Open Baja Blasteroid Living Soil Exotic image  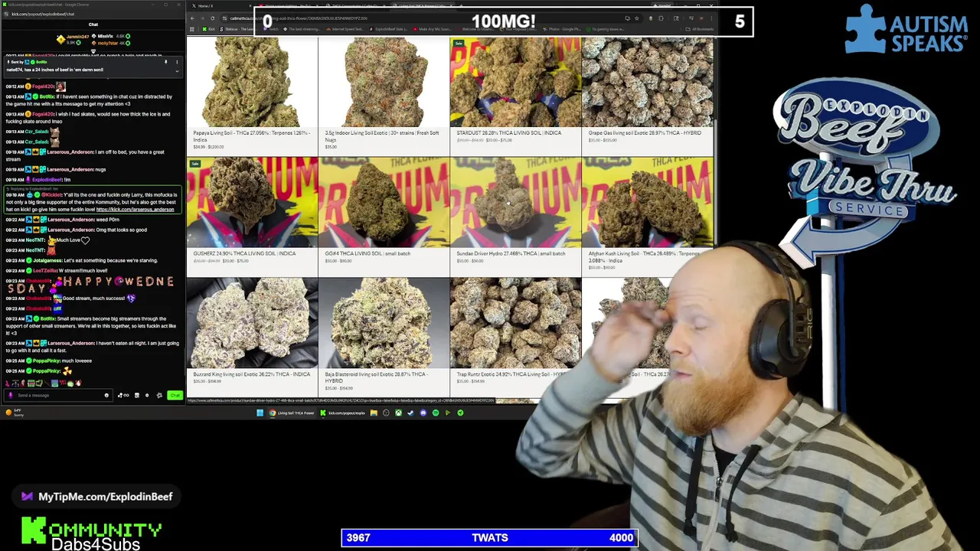pyautogui.click(x=384, y=323)
